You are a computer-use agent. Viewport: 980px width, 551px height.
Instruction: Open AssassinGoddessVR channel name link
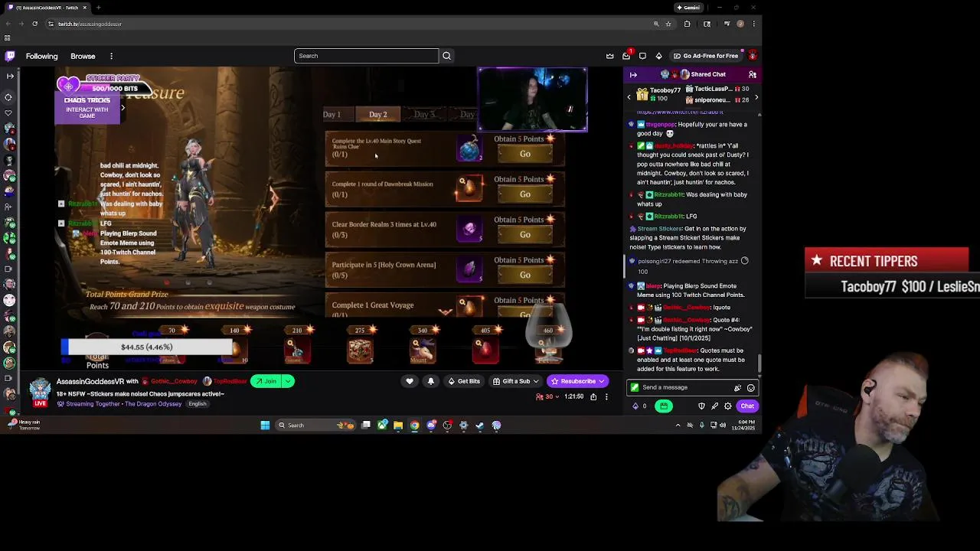pyautogui.click(x=90, y=381)
